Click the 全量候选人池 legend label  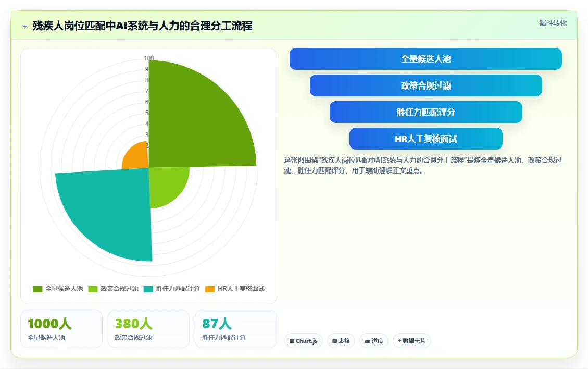[64, 289]
